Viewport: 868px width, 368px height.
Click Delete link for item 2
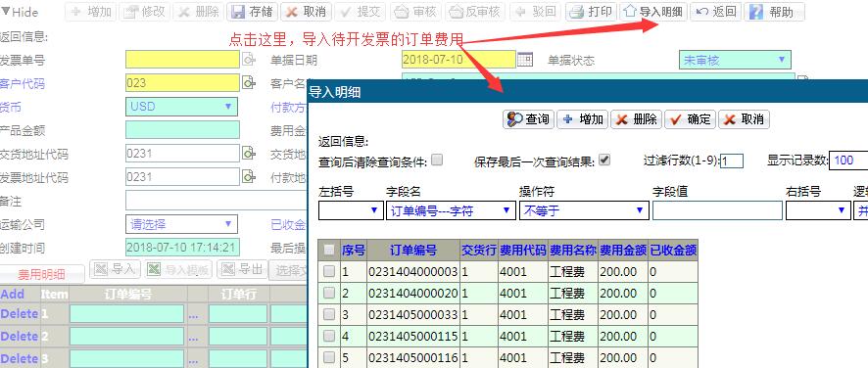coord(20,337)
